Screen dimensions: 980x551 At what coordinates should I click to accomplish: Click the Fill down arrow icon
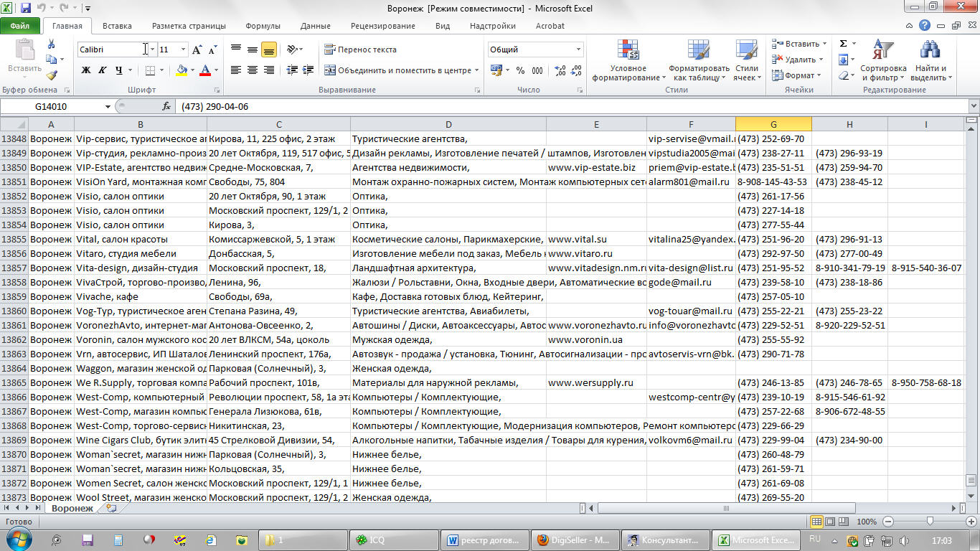pyautogui.click(x=843, y=60)
